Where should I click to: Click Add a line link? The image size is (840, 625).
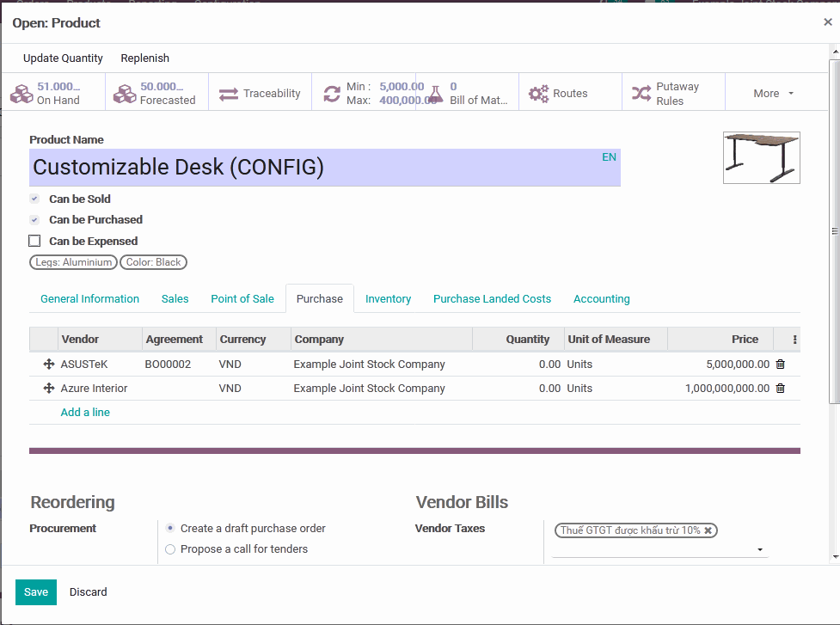click(x=85, y=413)
